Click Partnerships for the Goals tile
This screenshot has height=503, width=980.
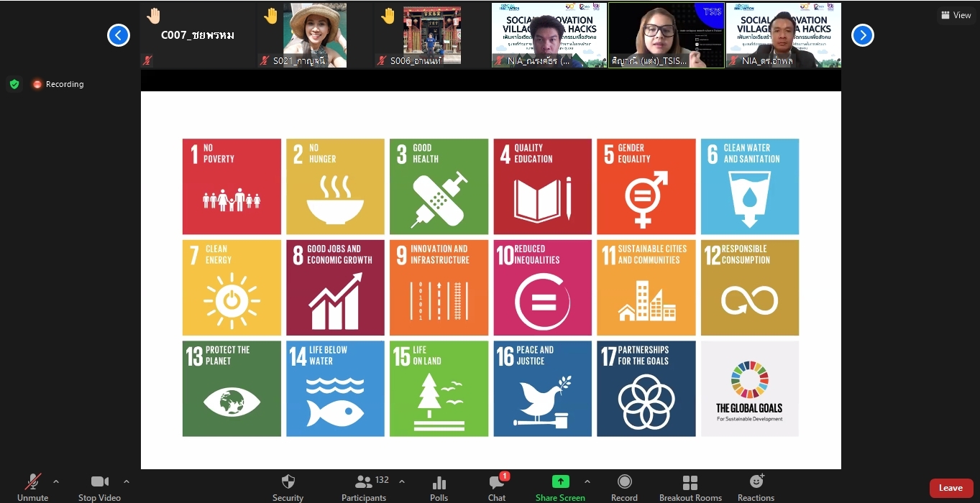pos(646,389)
